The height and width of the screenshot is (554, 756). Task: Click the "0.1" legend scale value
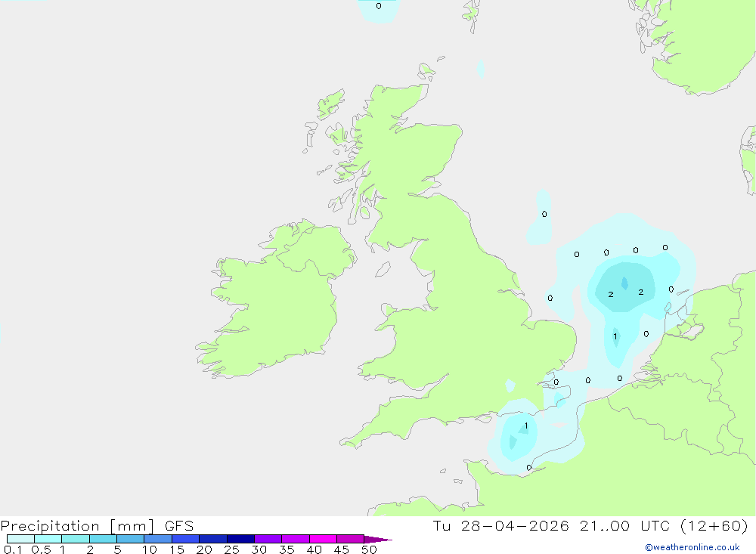click(x=13, y=549)
